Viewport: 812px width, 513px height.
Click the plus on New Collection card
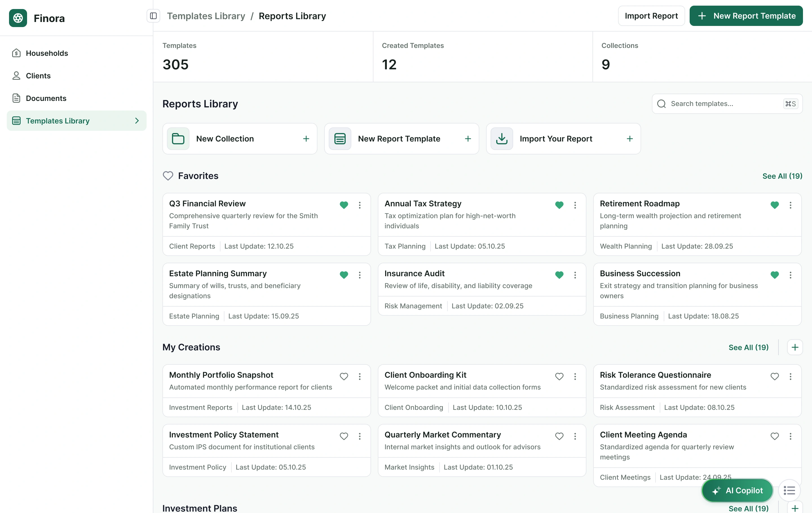point(306,138)
